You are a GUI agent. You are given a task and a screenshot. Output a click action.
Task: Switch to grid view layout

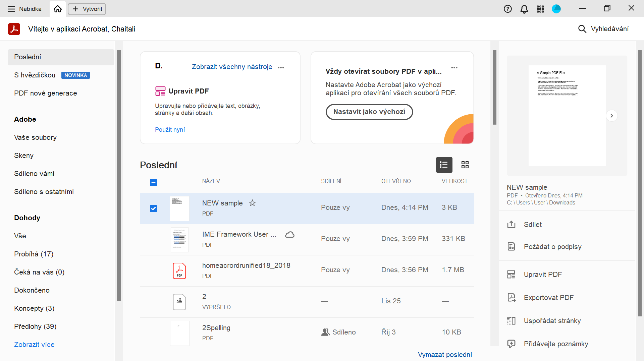click(465, 165)
